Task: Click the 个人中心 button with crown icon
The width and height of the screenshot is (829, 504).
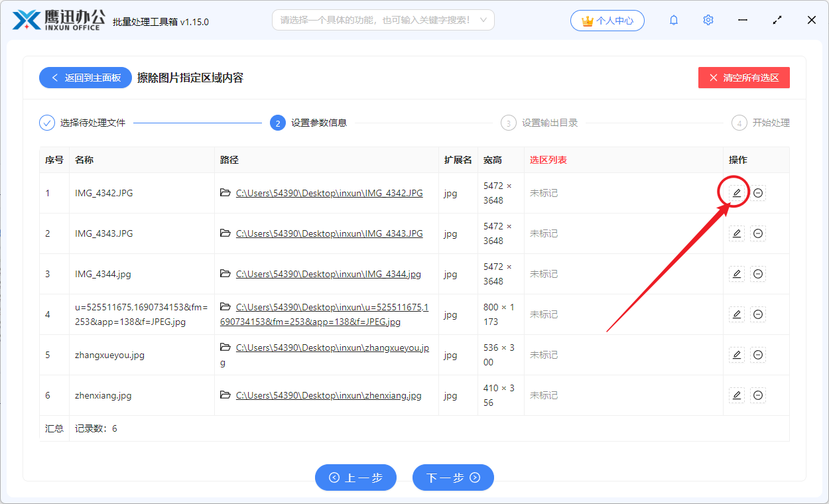Action: pos(607,20)
